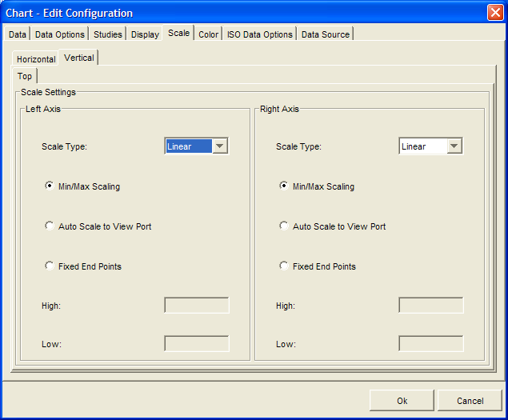508x420 pixels.
Task: Open the Data tab
Action: (x=18, y=34)
